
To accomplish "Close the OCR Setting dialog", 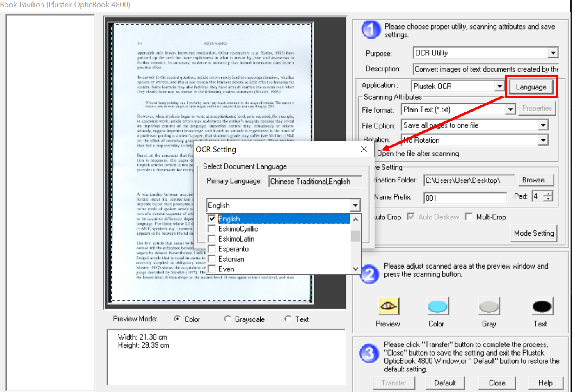I will click(x=364, y=149).
